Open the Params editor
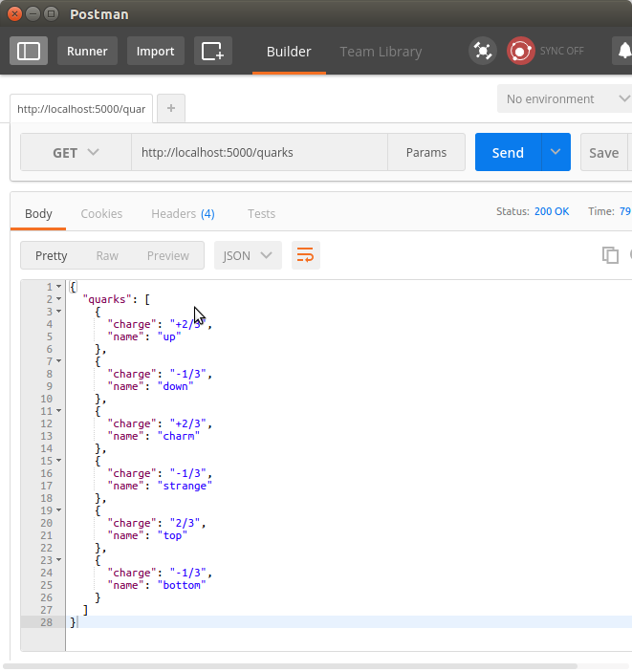The width and height of the screenshot is (632, 672). [426, 152]
